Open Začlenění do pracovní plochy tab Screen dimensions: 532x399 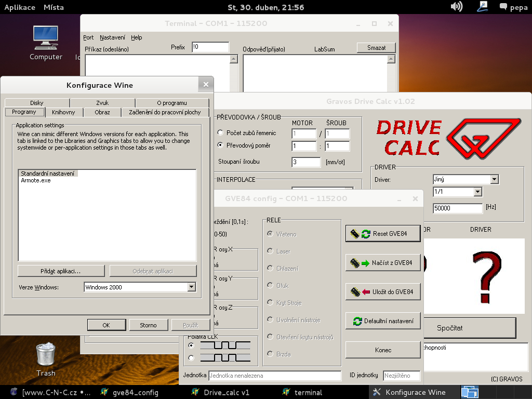165,112
